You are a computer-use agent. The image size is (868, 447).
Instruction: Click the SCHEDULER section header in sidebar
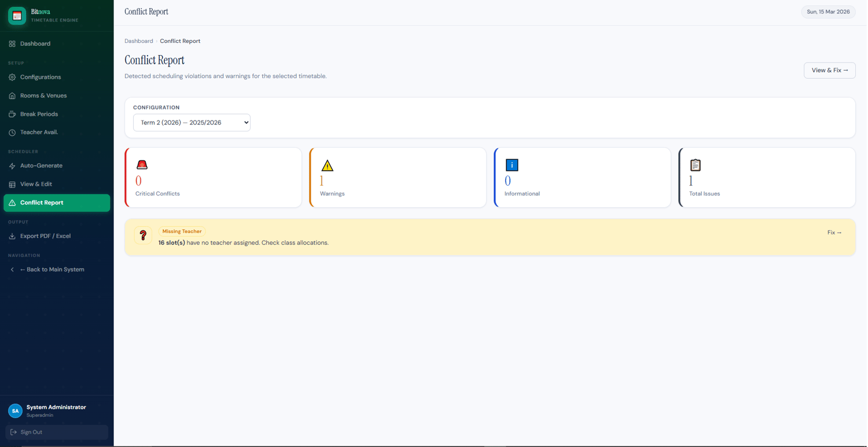[x=23, y=152]
